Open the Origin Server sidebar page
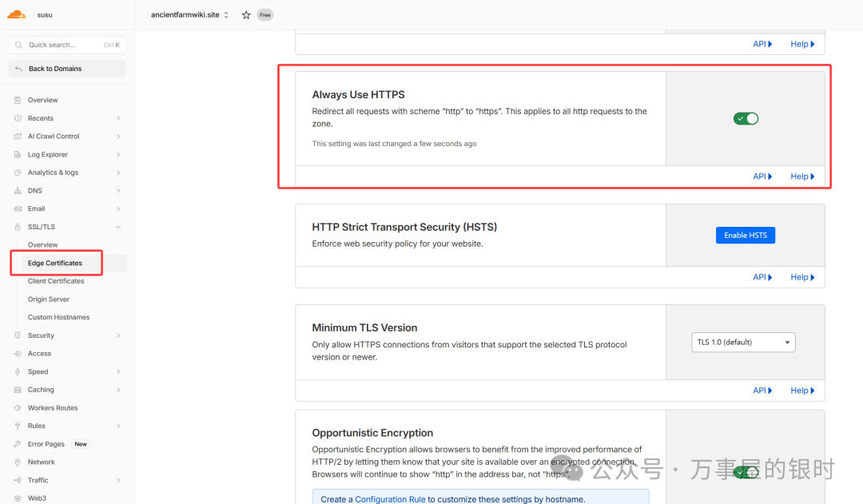Screen dimensions: 863x504 pos(49,300)
